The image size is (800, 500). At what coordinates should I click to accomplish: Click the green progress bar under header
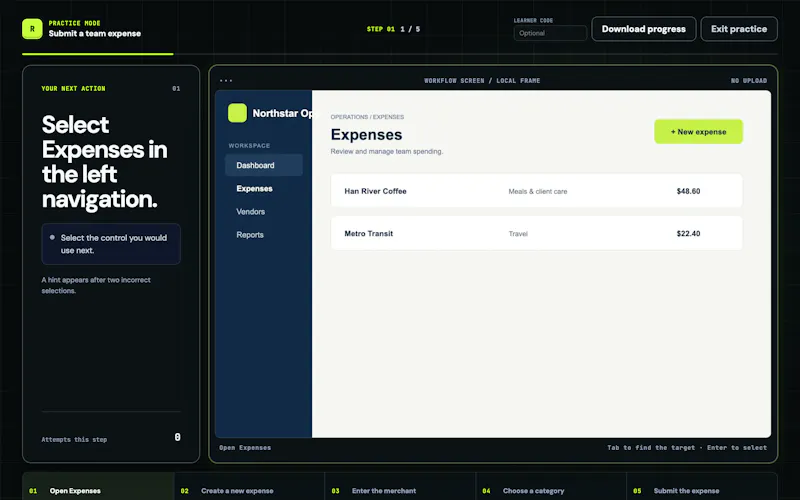point(98,54)
